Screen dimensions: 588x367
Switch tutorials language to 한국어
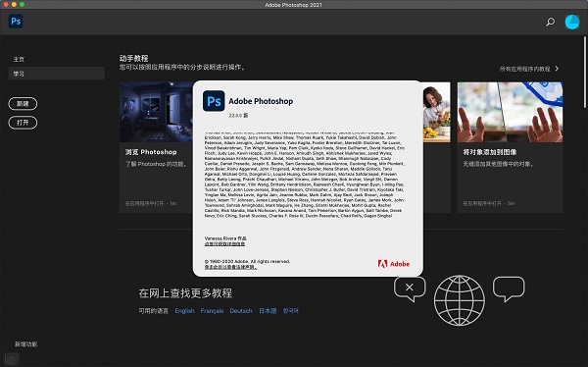tap(291, 311)
